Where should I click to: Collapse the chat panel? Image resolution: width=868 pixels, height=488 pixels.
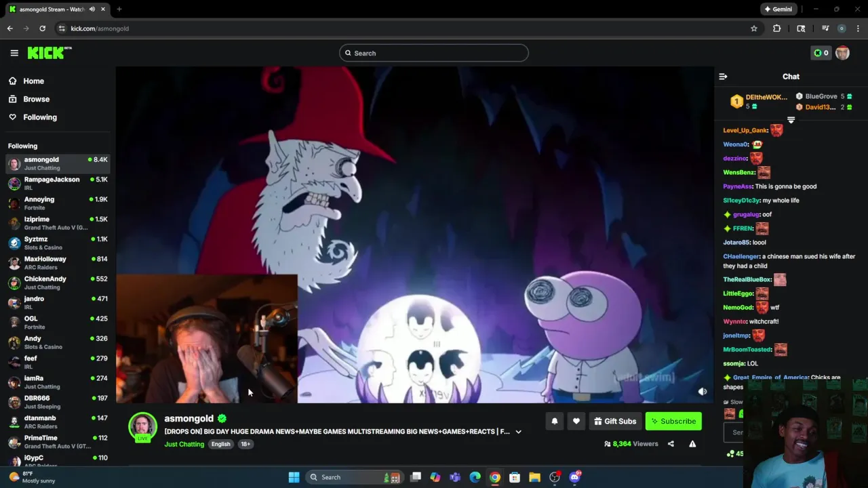(723, 77)
